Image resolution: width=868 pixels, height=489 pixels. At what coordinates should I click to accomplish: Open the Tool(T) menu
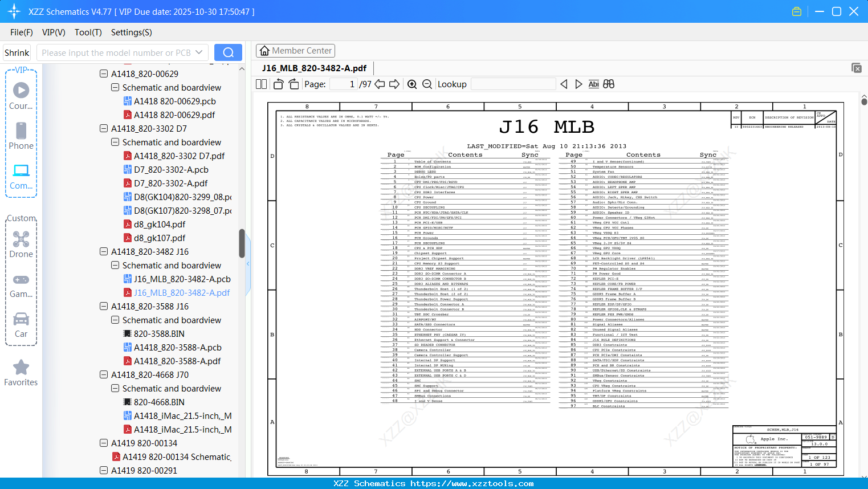(88, 32)
